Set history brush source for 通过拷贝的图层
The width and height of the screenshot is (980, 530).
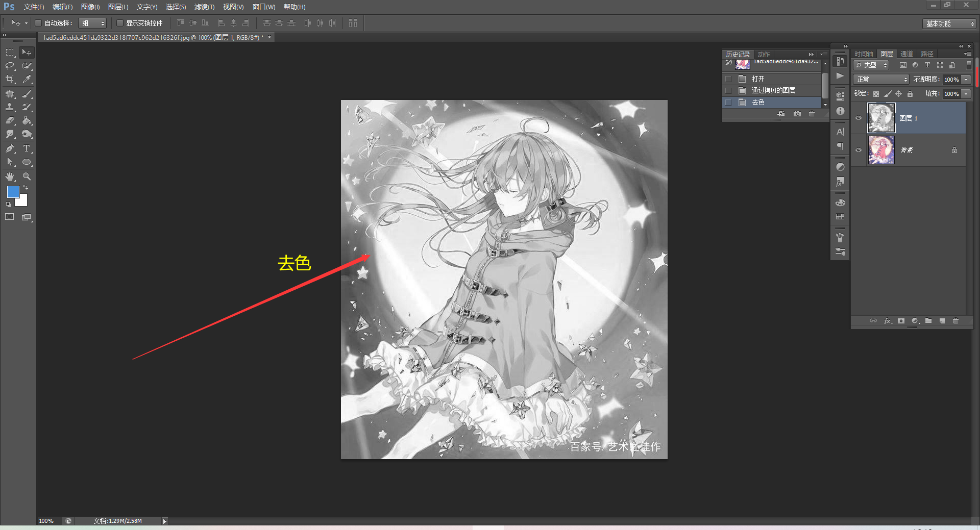pyautogui.click(x=728, y=91)
